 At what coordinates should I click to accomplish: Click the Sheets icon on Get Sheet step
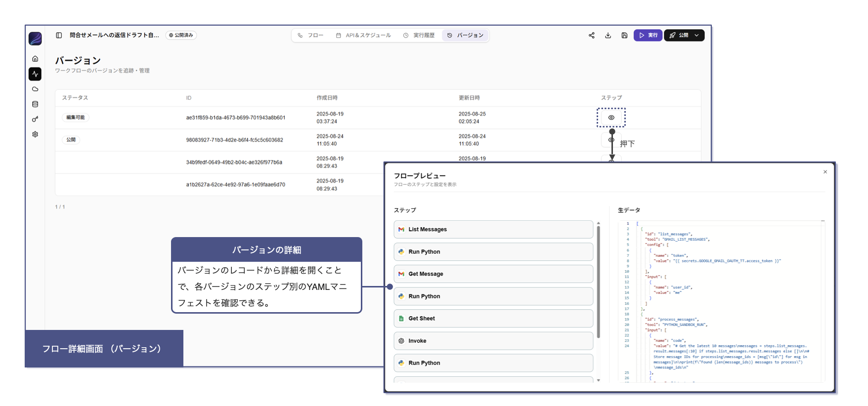tap(401, 319)
